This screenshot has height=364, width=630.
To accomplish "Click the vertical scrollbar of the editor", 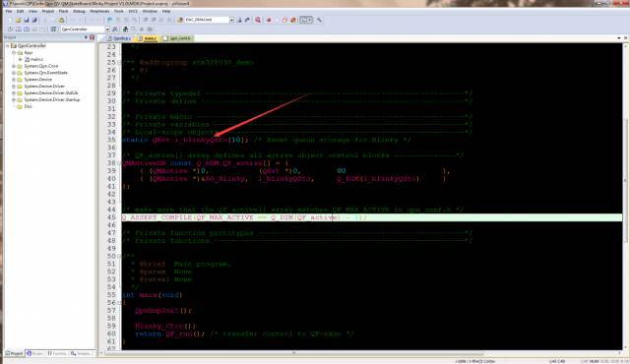I will click(626, 181).
